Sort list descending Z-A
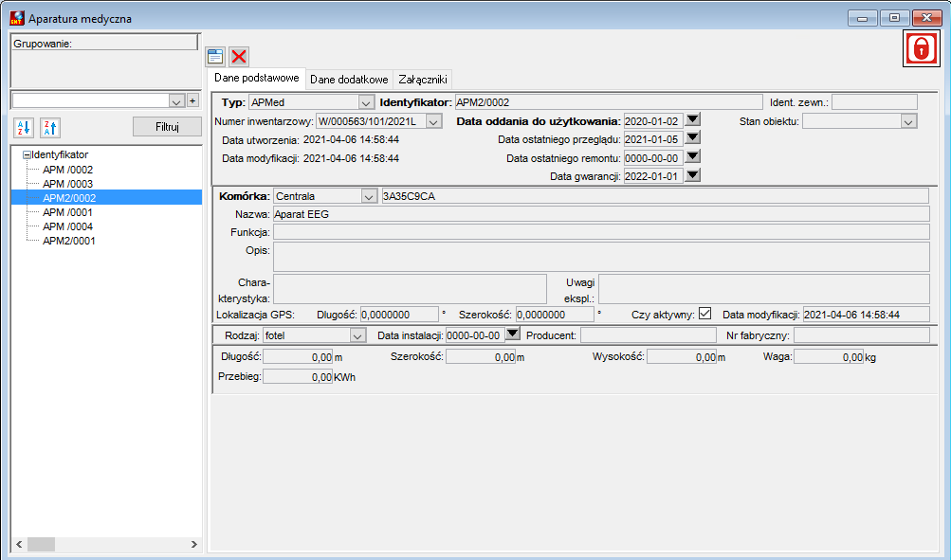 50,128
